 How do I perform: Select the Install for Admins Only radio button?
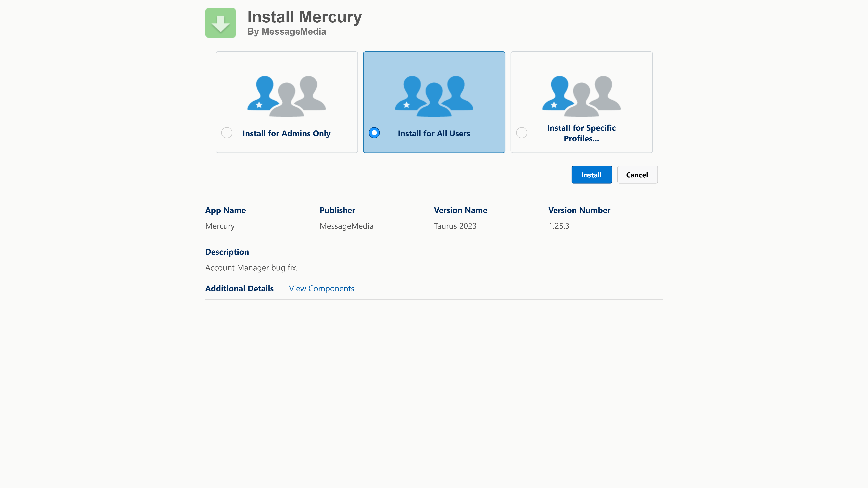click(x=227, y=133)
